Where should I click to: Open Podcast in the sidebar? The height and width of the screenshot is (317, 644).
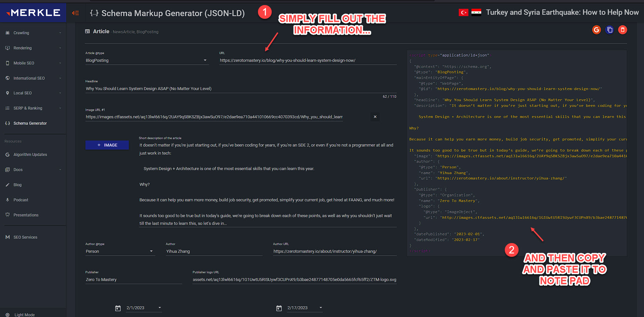[x=33, y=200]
